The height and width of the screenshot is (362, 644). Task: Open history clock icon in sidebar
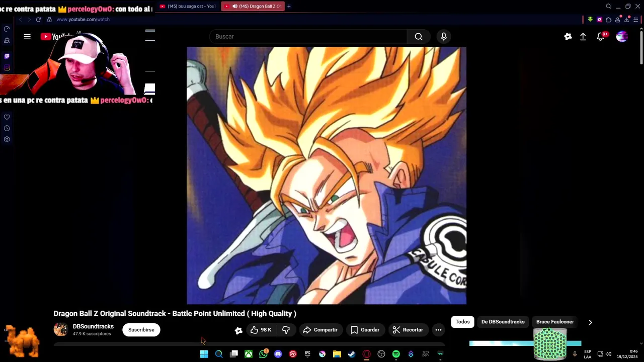[7, 128]
